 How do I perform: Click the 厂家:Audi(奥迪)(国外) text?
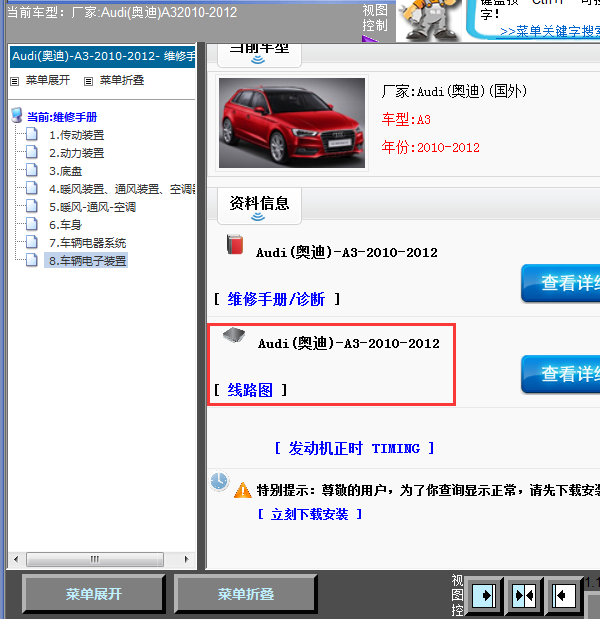click(454, 92)
